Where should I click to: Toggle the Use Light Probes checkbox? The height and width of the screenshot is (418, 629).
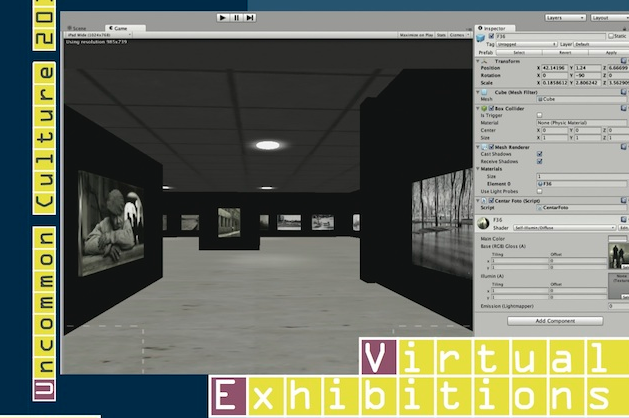tap(540, 191)
